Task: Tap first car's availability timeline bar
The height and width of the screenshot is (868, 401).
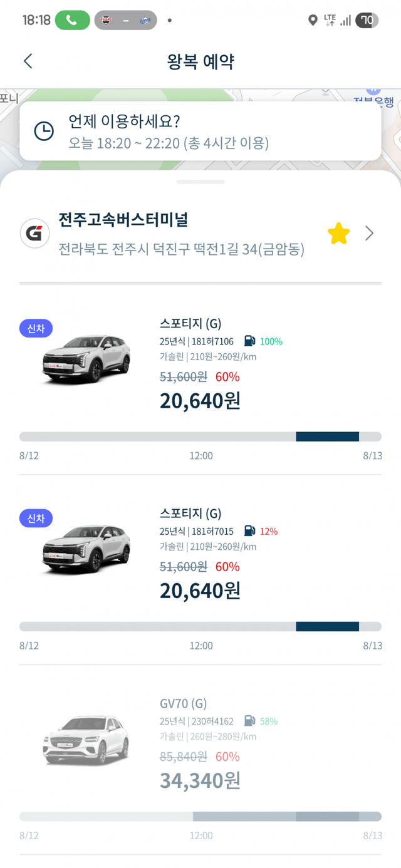Action: click(x=200, y=437)
